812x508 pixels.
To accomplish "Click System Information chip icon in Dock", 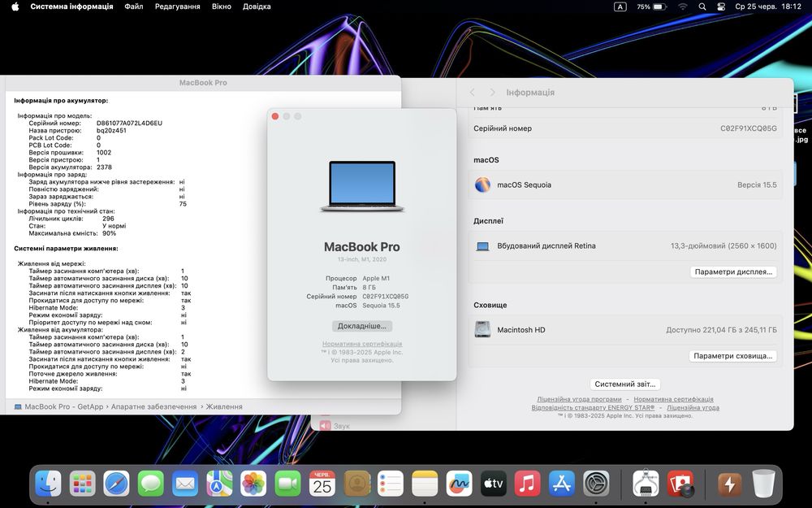I will [646, 484].
